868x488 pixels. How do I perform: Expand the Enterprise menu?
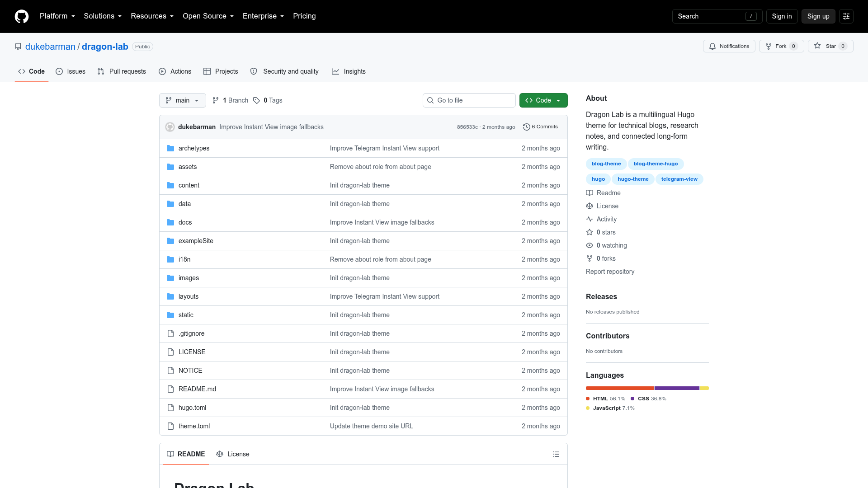coord(263,16)
